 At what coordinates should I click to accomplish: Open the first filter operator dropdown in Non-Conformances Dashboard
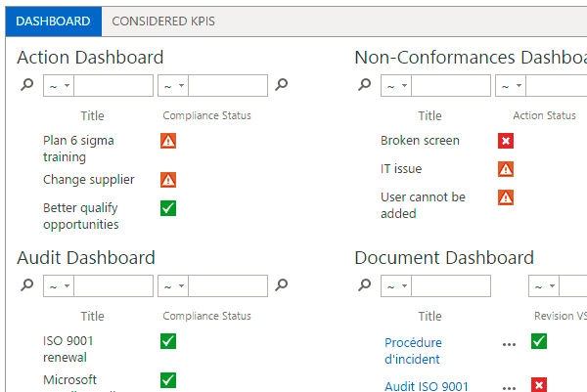click(x=396, y=86)
